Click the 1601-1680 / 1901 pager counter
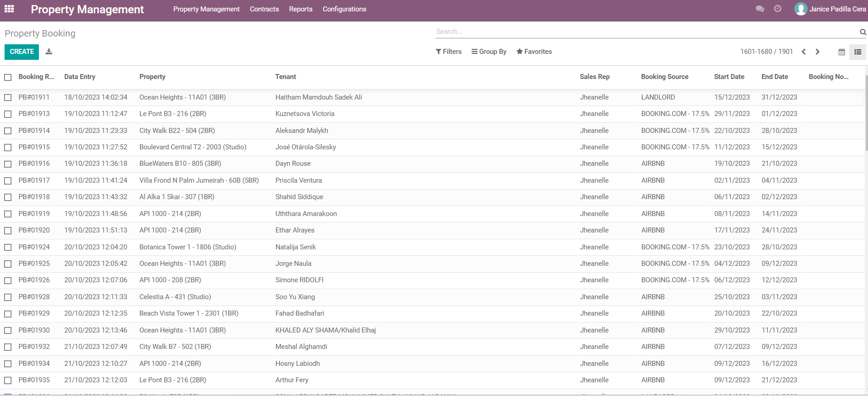The image size is (868, 396). tap(766, 52)
